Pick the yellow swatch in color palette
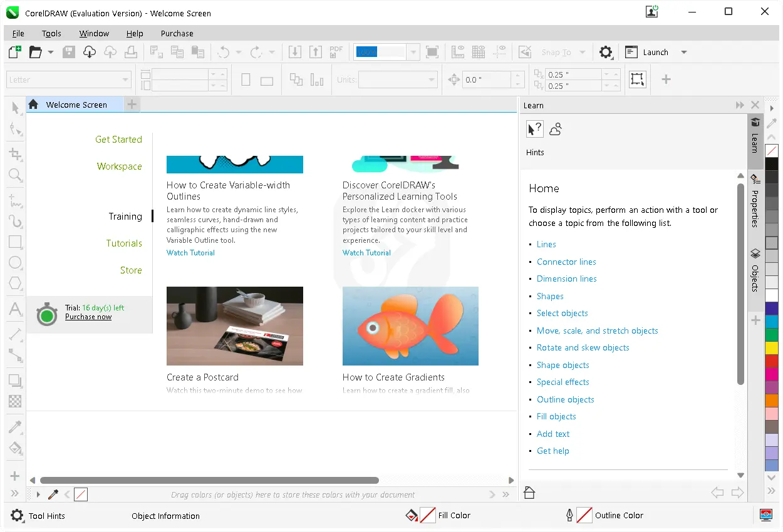The image size is (783, 532). (x=772, y=347)
